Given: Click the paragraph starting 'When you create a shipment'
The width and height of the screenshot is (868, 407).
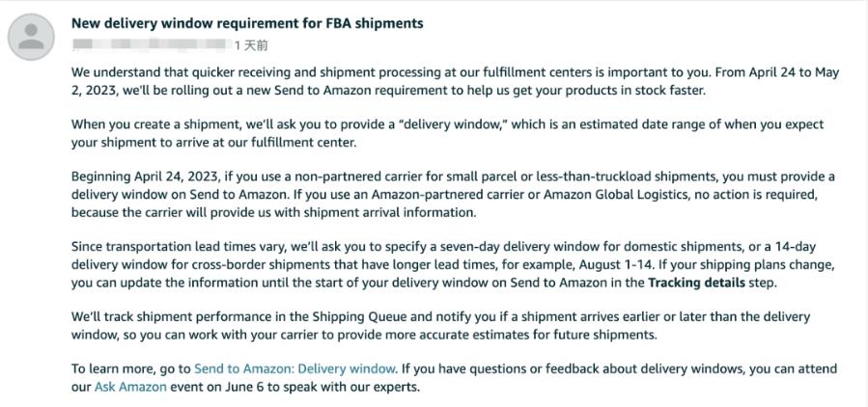Looking at the screenshot, I should [x=447, y=133].
